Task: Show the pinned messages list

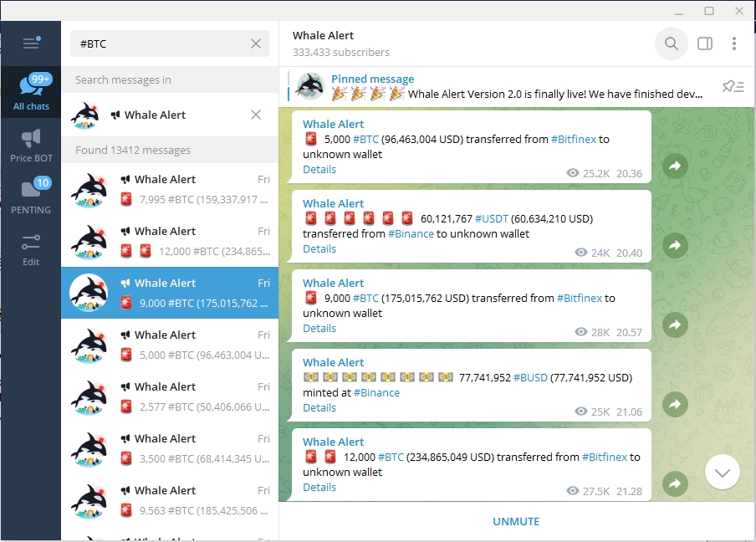Action: click(x=733, y=87)
